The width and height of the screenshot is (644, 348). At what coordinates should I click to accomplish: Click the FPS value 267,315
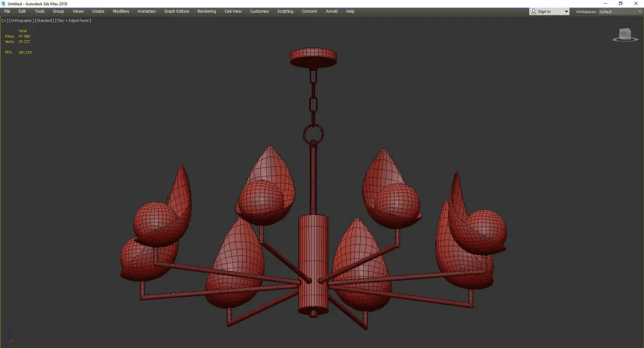coord(25,52)
